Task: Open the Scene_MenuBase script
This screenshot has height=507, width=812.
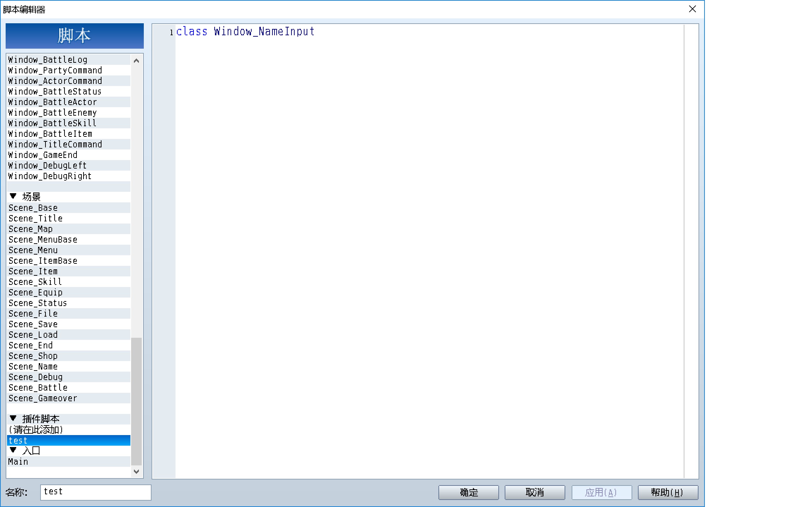Action: [x=69, y=239]
